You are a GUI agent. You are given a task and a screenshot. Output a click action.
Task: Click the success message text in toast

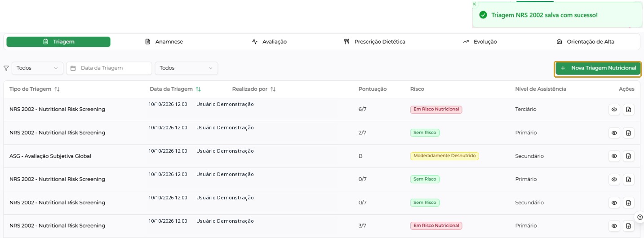coord(544,15)
